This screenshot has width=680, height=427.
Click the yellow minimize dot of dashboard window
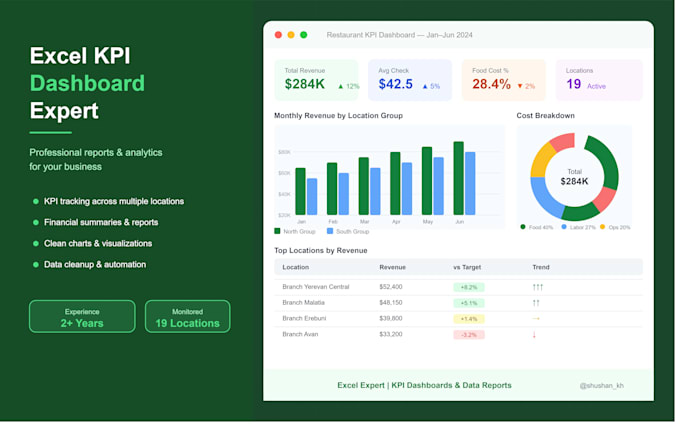[291, 35]
